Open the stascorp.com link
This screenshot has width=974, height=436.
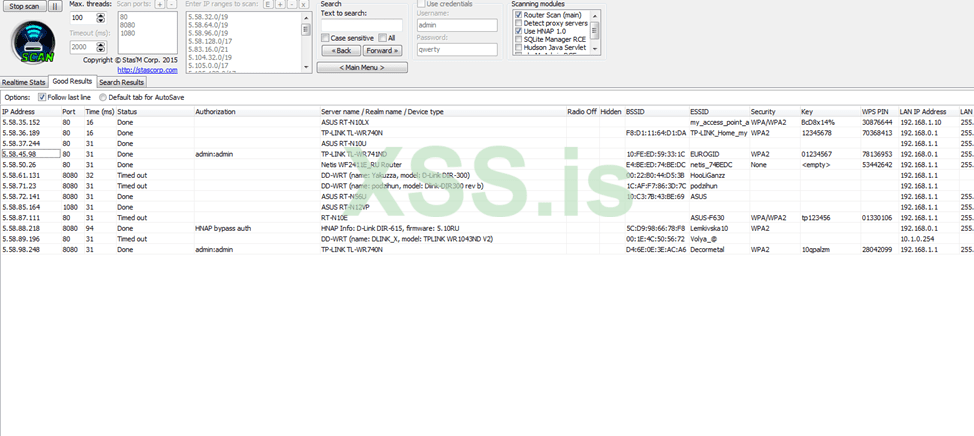pyautogui.click(x=147, y=70)
